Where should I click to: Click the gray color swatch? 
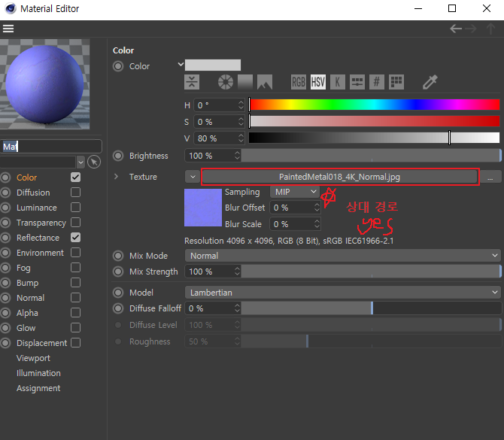pyautogui.click(x=213, y=65)
